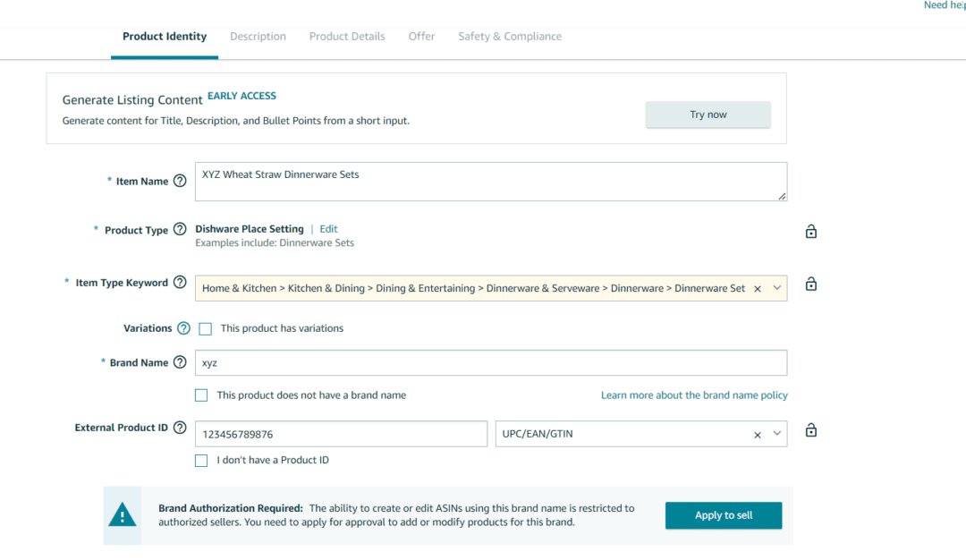Screen dimensions: 966x560
Task: Check 'This product does not have a brand name'
Action: point(200,395)
